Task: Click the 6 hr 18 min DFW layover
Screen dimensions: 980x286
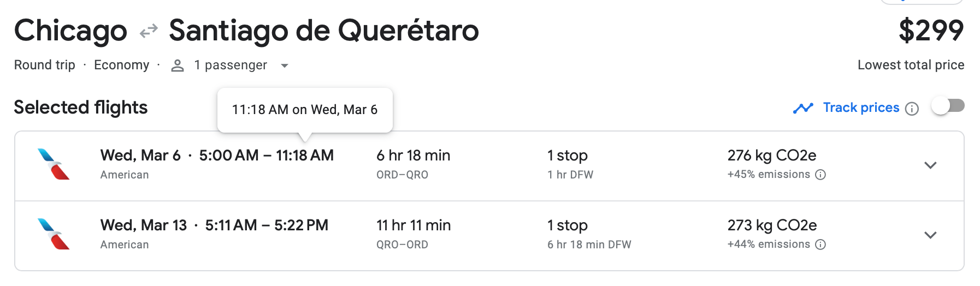Action: point(589,245)
